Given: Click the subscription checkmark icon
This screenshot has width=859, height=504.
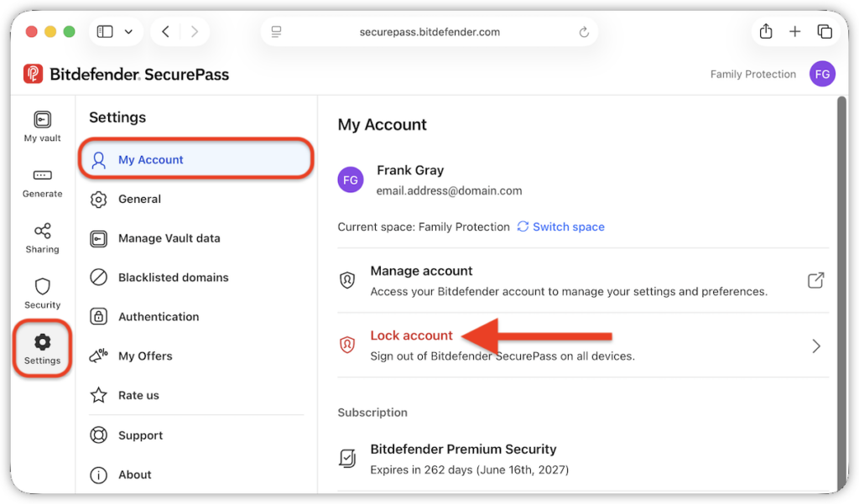Looking at the screenshot, I should click(x=348, y=458).
